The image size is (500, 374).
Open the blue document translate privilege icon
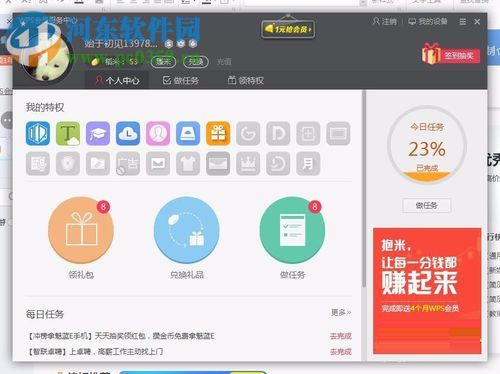(x=38, y=133)
